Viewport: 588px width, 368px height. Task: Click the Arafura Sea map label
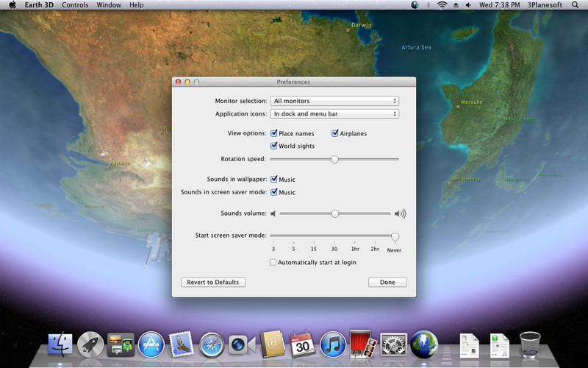point(416,47)
